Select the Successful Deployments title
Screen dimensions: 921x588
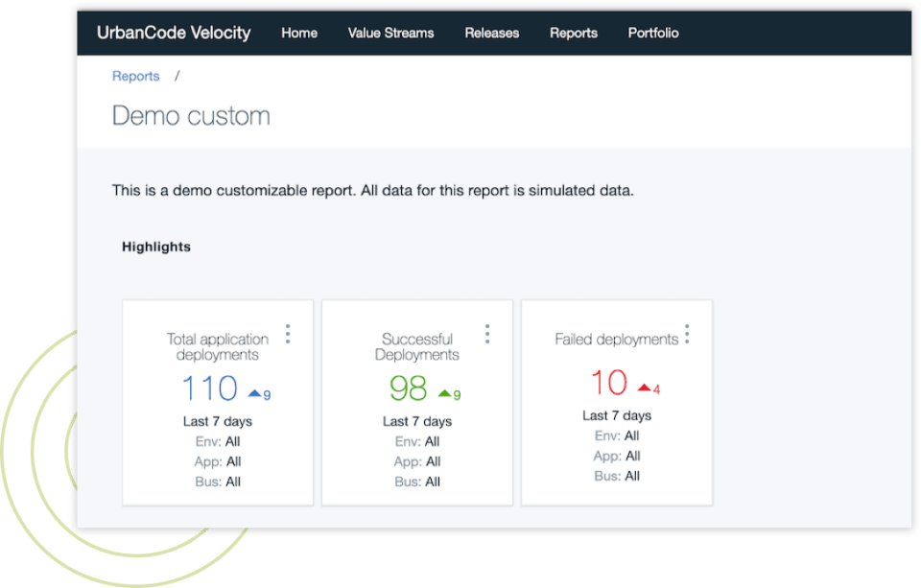point(417,346)
